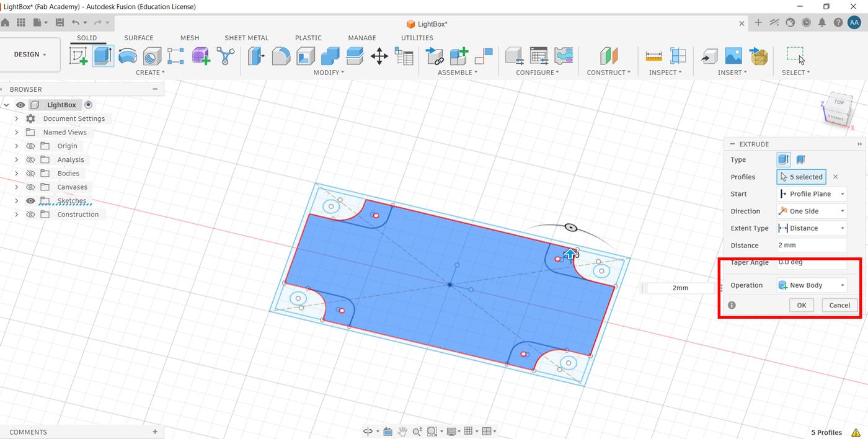Viewport: 868px width, 439px height.
Task: Select the Fillet tool
Action: 281,56
